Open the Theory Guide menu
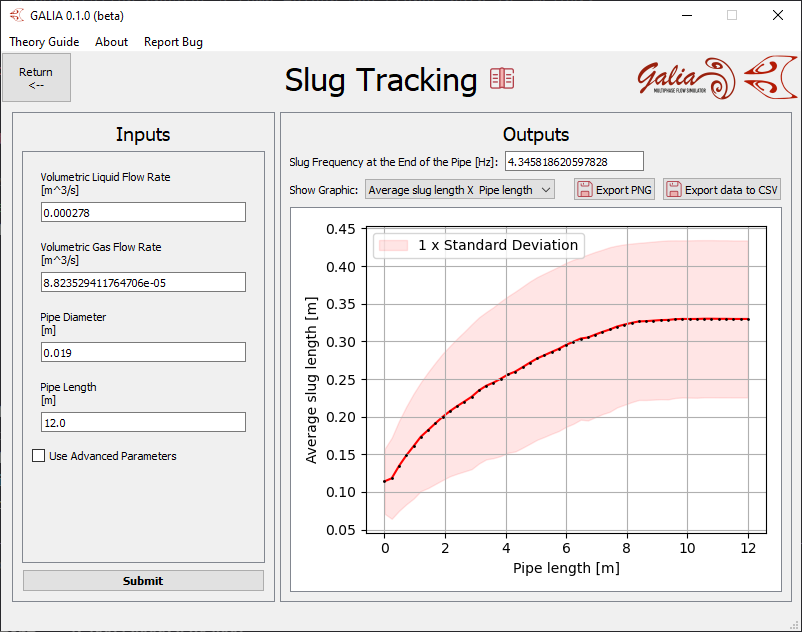The height and width of the screenshot is (632, 802). (44, 42)
